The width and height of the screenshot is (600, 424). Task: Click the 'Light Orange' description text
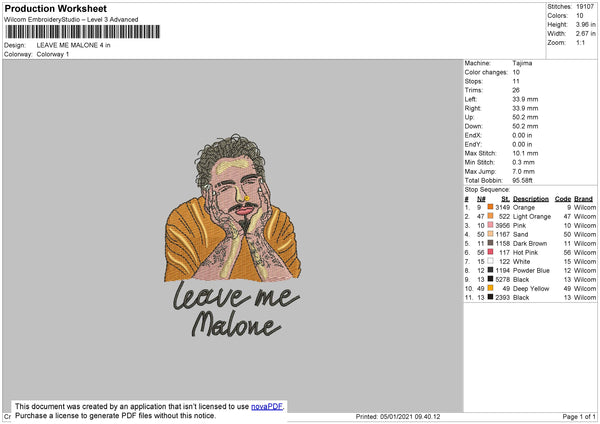[532, 217]
